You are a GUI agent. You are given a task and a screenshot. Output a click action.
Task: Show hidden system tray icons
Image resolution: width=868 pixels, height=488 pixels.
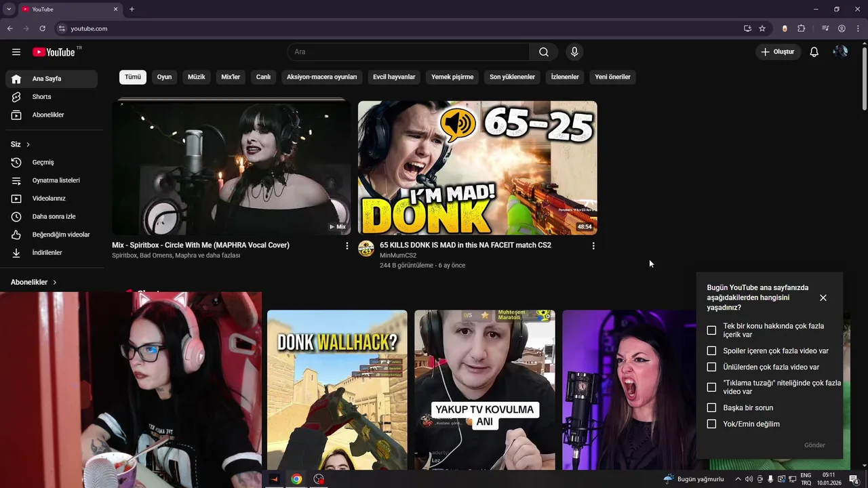pos(738,479)
